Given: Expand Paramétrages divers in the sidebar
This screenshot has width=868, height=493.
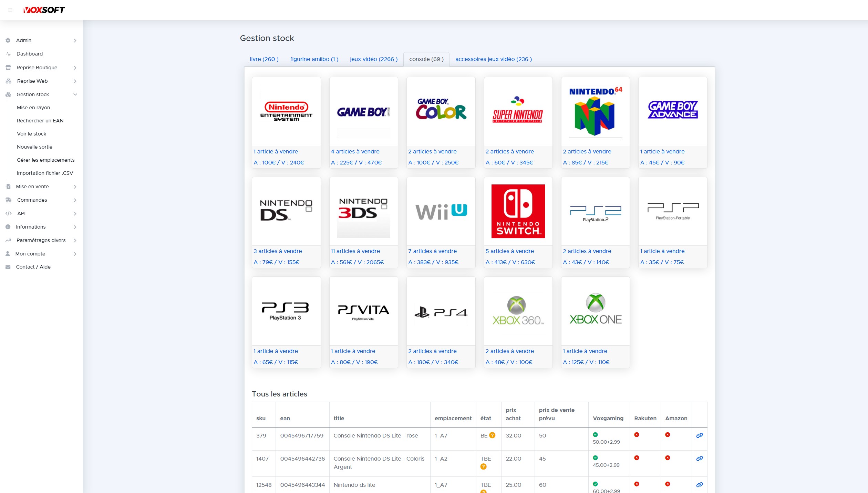Looking at the screenshot, I should (75, 240).
